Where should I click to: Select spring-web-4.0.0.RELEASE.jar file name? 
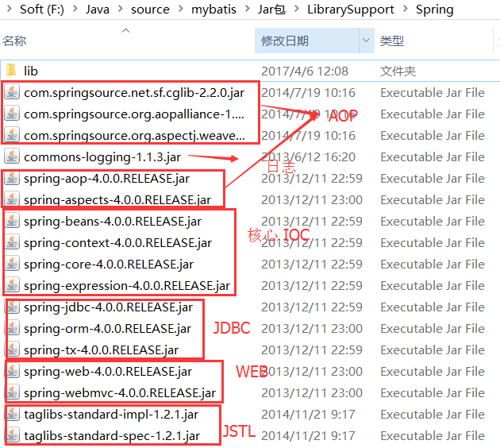pos(108,372)
